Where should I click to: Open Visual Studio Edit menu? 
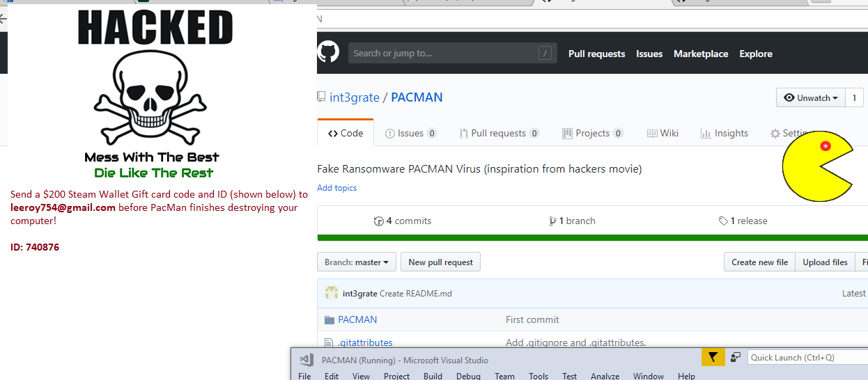(332, 376)
